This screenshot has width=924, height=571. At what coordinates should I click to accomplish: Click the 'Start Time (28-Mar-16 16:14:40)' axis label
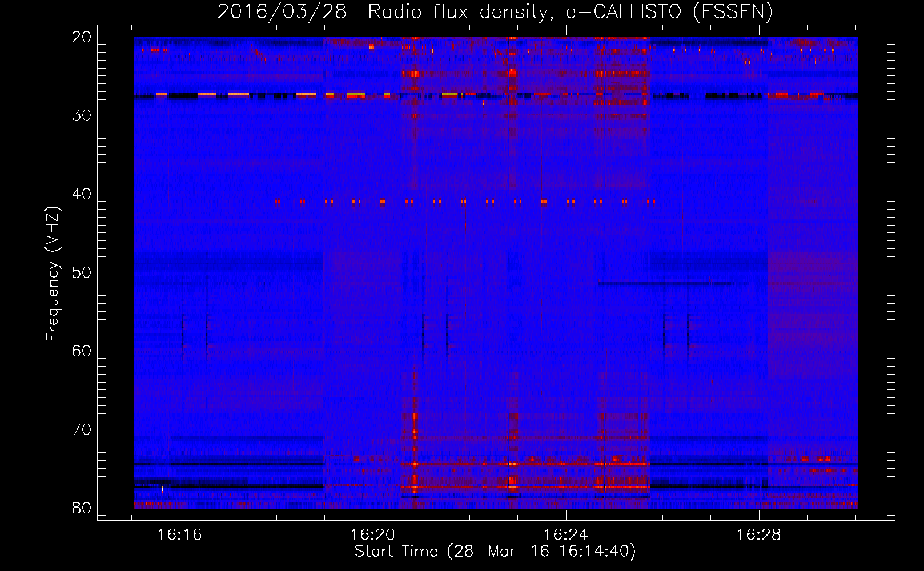(x=495, y=552)
